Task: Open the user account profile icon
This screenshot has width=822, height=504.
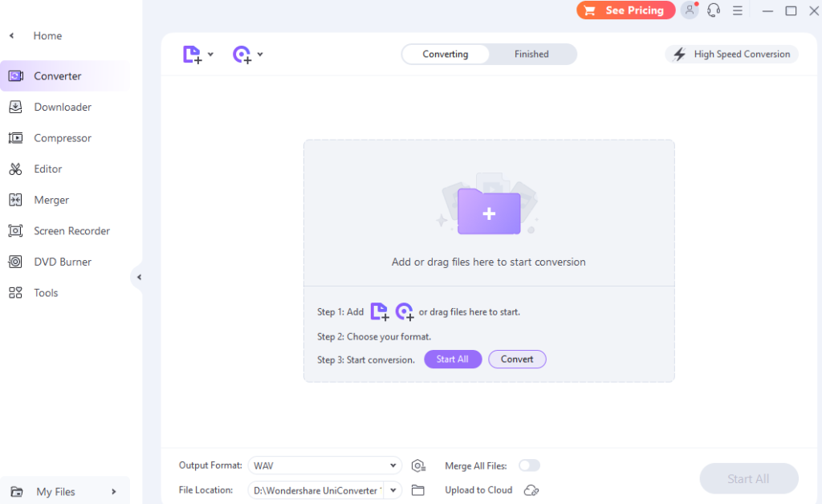Action: pyautogui.click(x=689, y=10)
